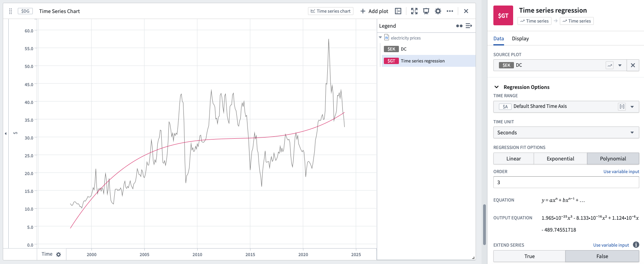
Task: Click the two-dots icon in Legend header
Action: click(459, 26)
